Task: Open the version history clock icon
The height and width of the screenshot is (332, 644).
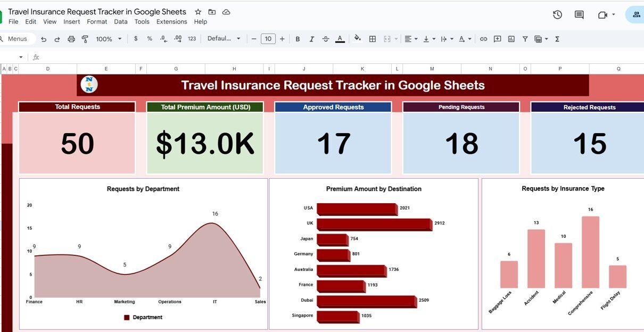Action: [x=557, y=15]
